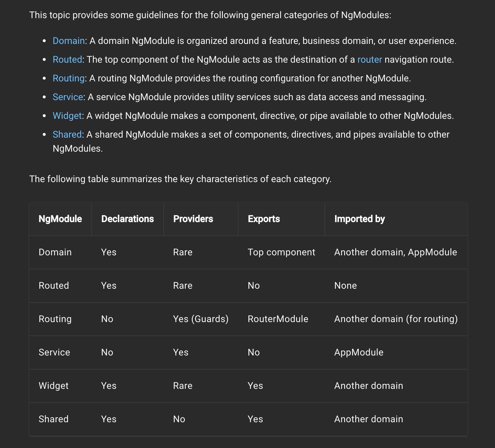
Task: Click the Declarations column header
Action: [x=127, y=219]
